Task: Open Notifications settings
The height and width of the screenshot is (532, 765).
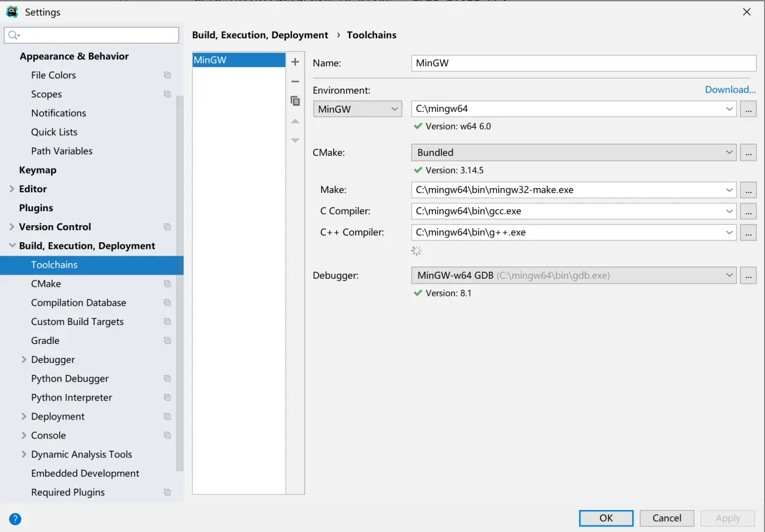Action: (58, 113)
